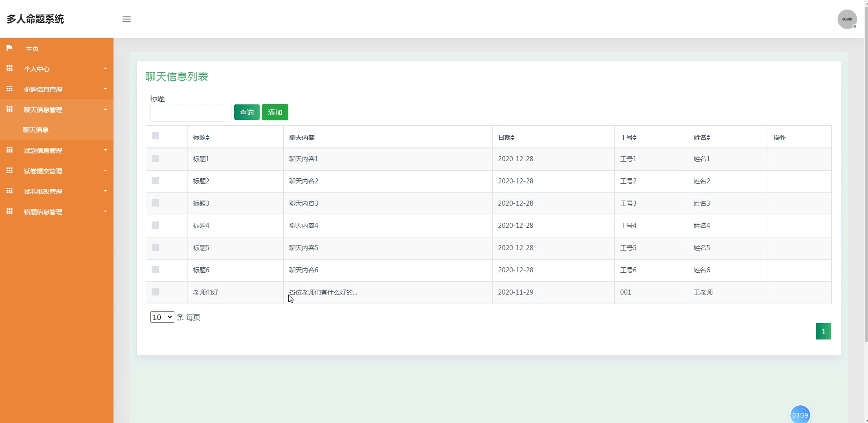The height and width of the screenshot is (423, 868).
Task: Click the grid icon beside 错题信息管理
Action: coord(9,211)
